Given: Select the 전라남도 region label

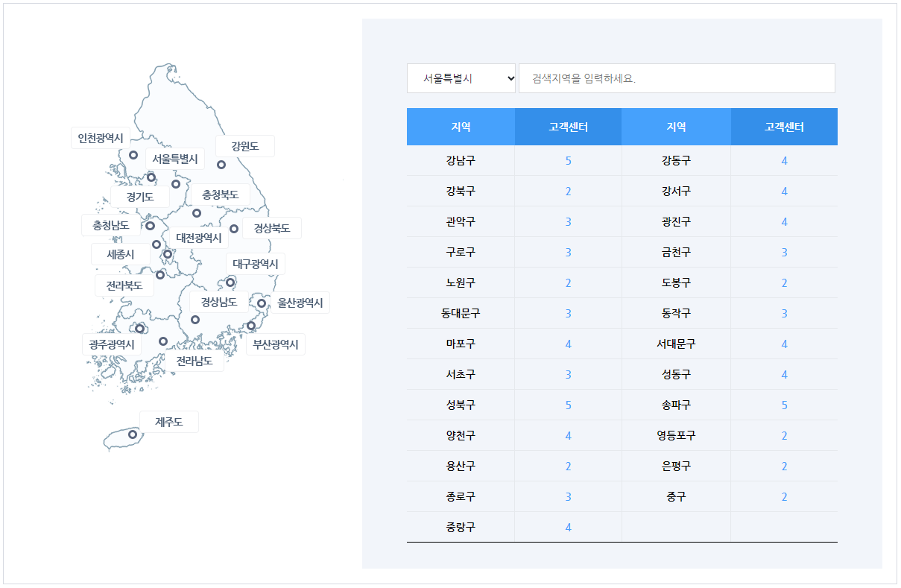Looking at the screenshot, I should pos(196,359).
